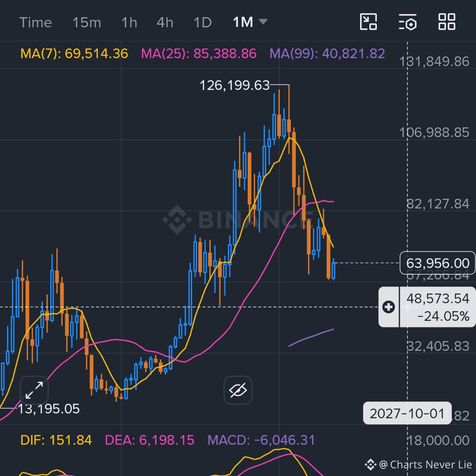
Task: Tap the crosshair price 48,573.54 label
Action: (438, 299)
